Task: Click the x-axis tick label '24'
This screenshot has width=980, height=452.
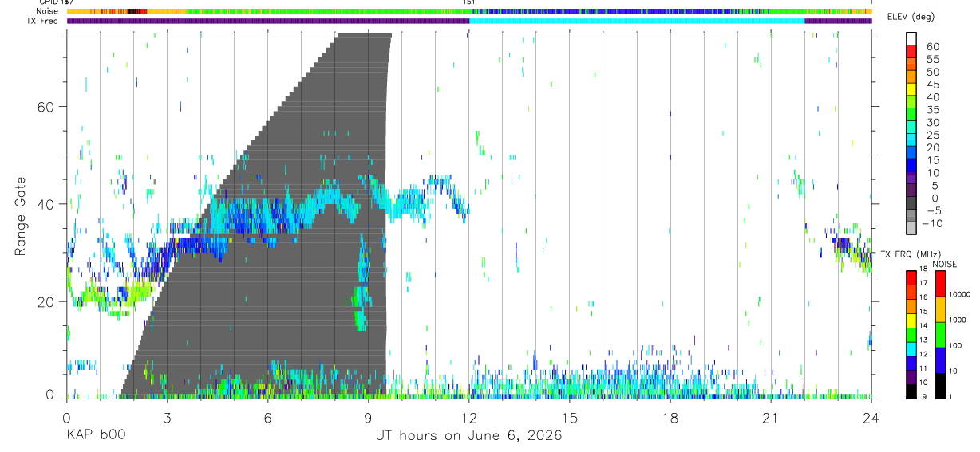Action: (871, 418)
